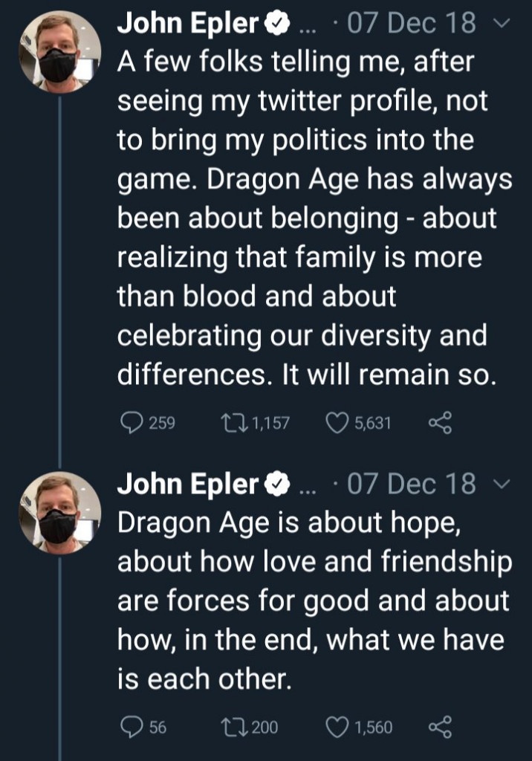Expand the options chevron on the second tweet
532x761 pixels.
(x=502, y=485)
